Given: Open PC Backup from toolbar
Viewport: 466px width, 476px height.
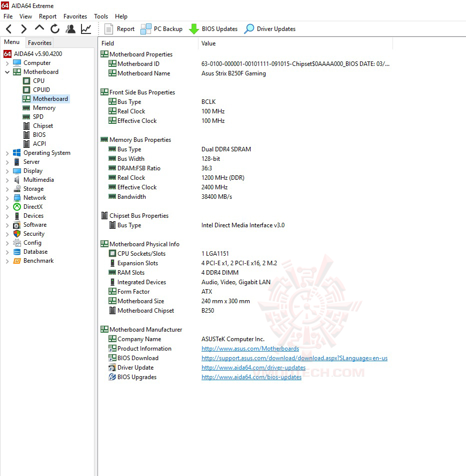Looking at the screenshot, I should pyautogui.click(x=161, y=29).
